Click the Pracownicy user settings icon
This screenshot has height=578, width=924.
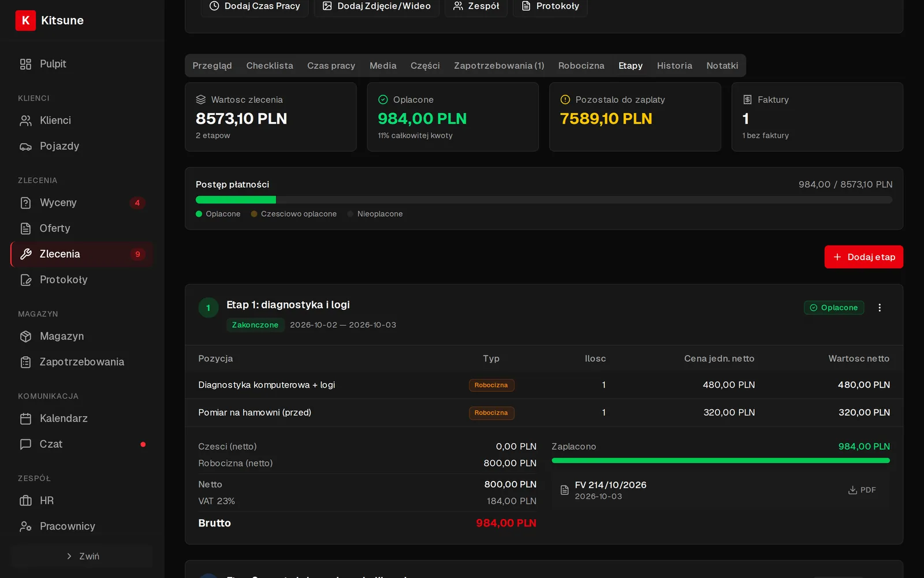pos(25,527)
